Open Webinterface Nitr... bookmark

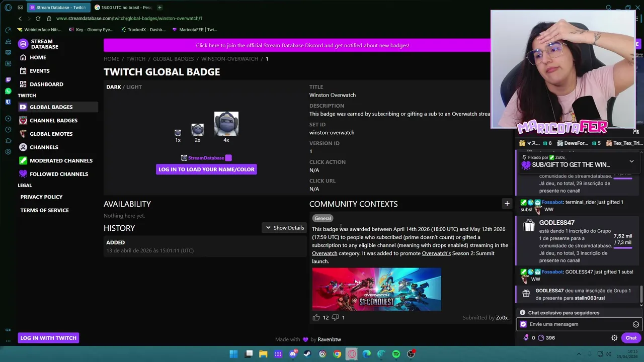39,30
